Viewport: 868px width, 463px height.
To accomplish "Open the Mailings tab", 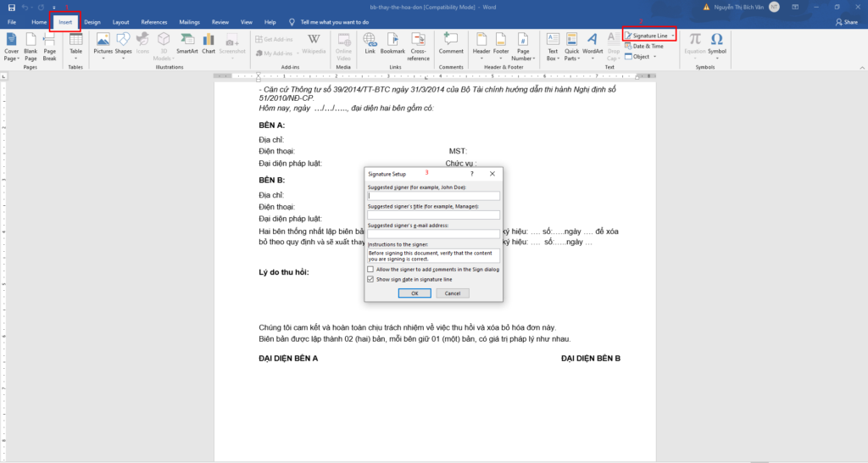I will click(189, 21).
